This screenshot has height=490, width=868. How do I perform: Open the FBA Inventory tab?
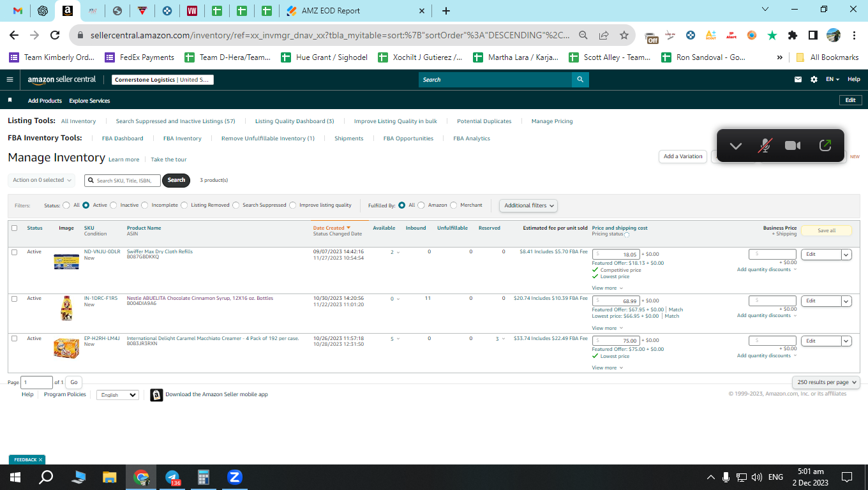[x=183, y=138]
